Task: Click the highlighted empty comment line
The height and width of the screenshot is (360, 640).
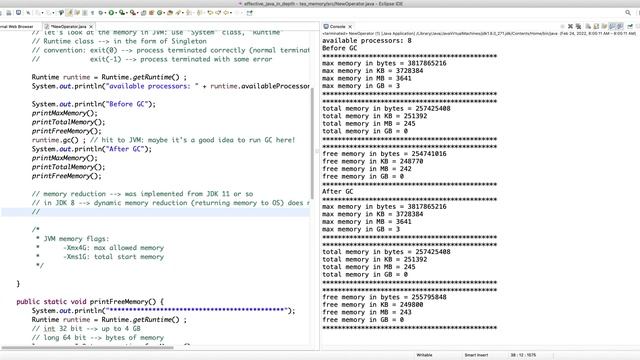Action: coord(155,212)
